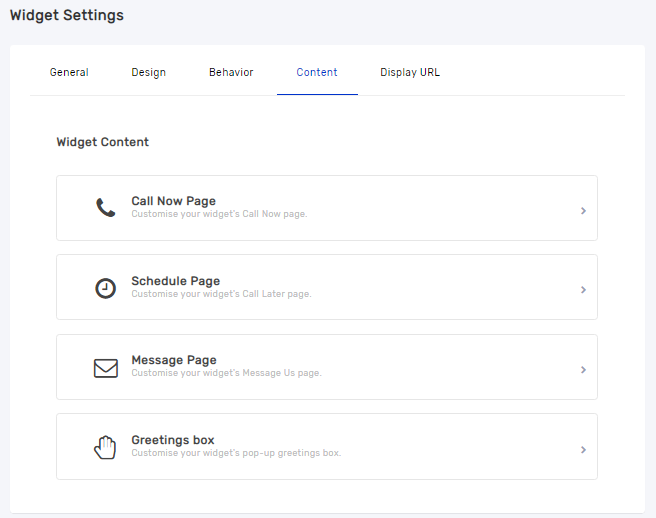Open the Call Now Page title link
Image resolution: width=656 pixels, height=518 pixels.
tap(173, 201)
